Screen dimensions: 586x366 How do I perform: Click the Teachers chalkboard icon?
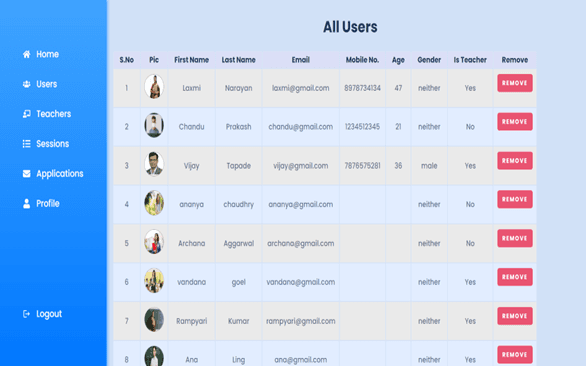point(27,114)
